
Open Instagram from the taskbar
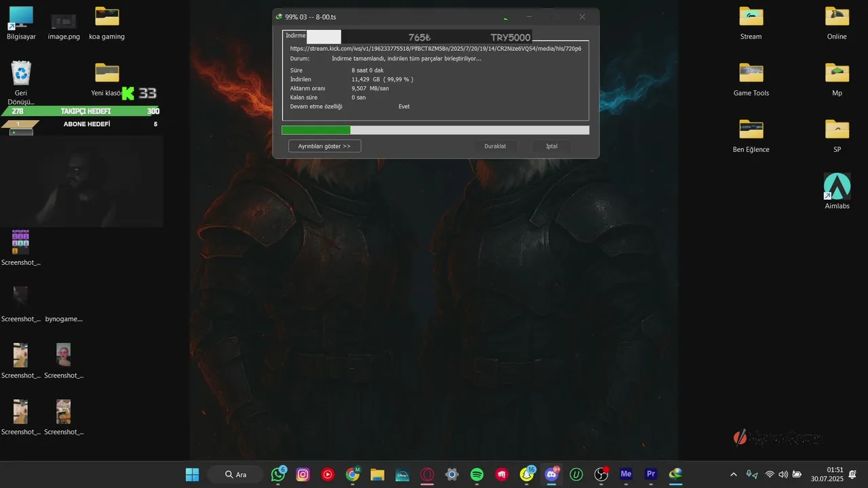[303, 474]
